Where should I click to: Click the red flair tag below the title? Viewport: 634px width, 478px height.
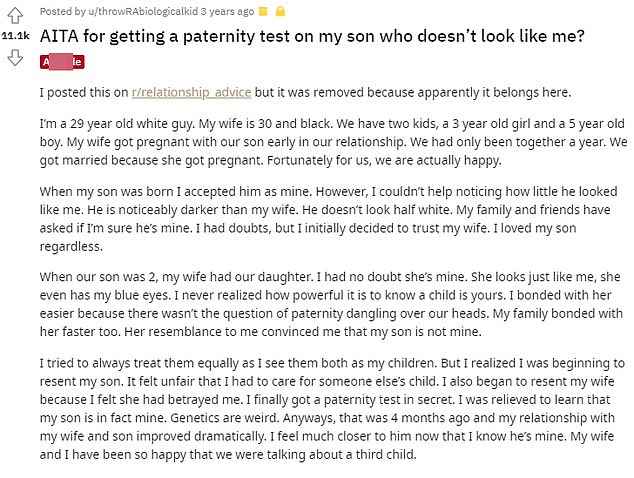62,62
